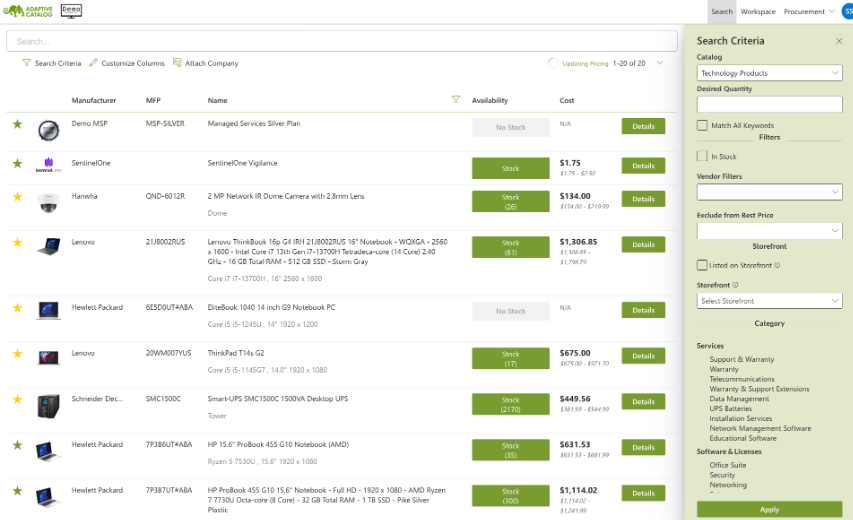The height and width of the screenshot is (520, 853).
Task: Open the Procurement menu
Action: (808, 11)
